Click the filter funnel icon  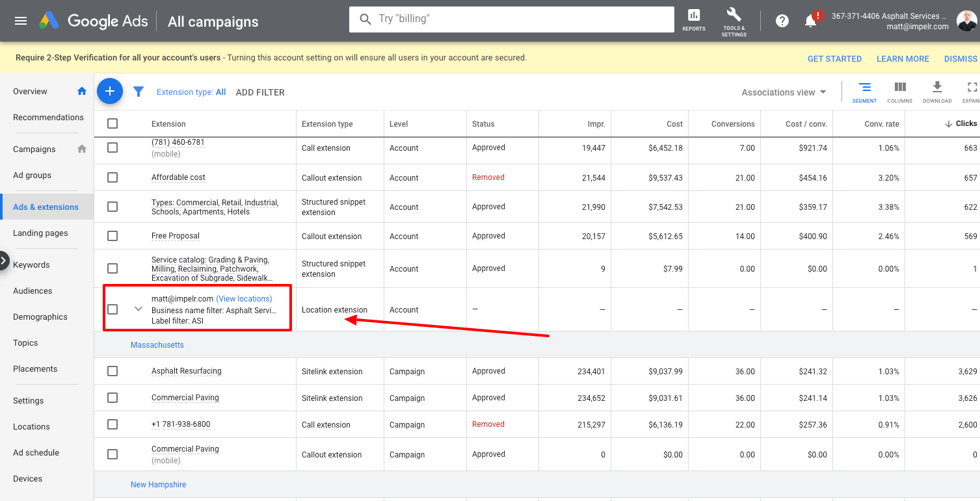pyautogui.click(x=139, y=92)
